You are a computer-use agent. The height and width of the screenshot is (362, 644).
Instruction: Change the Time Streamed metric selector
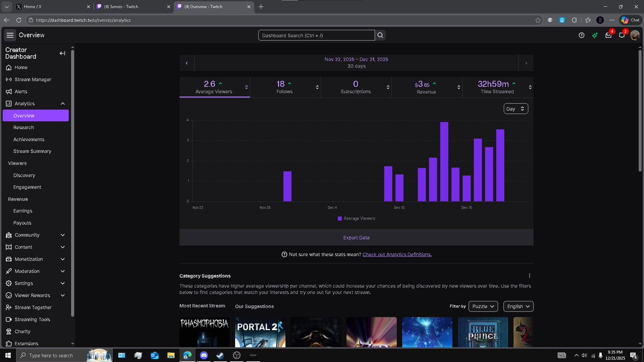click(x=530, y=87)
